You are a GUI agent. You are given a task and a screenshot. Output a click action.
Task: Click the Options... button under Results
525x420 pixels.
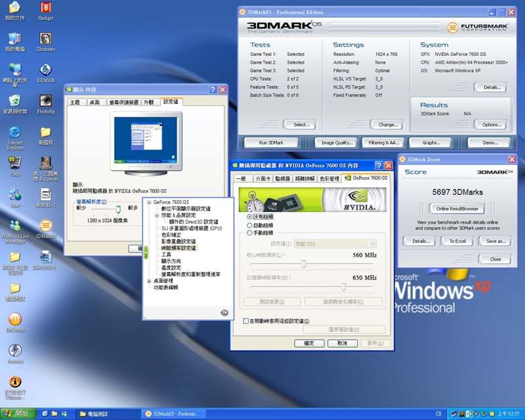(492, 125)
